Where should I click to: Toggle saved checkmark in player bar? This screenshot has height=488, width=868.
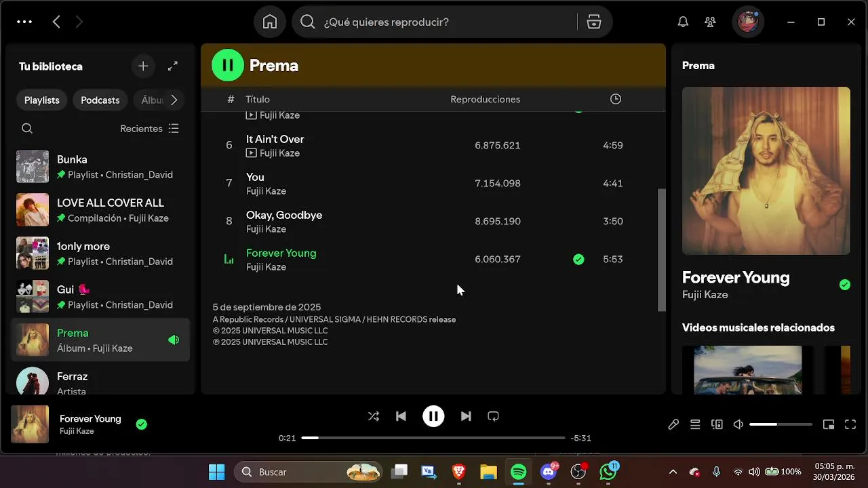coord(141,424)
